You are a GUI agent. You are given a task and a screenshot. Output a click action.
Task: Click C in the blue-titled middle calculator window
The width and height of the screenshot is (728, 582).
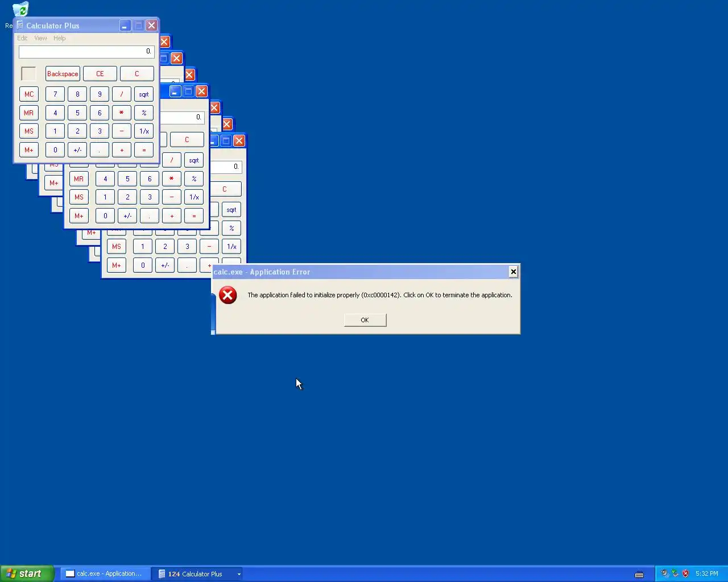click(187, 140)
